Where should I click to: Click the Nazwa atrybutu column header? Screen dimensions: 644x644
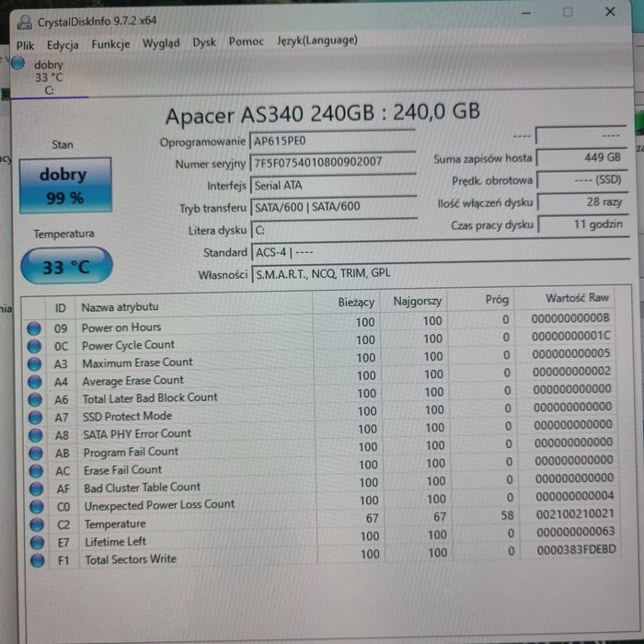(x=194, y=305)
